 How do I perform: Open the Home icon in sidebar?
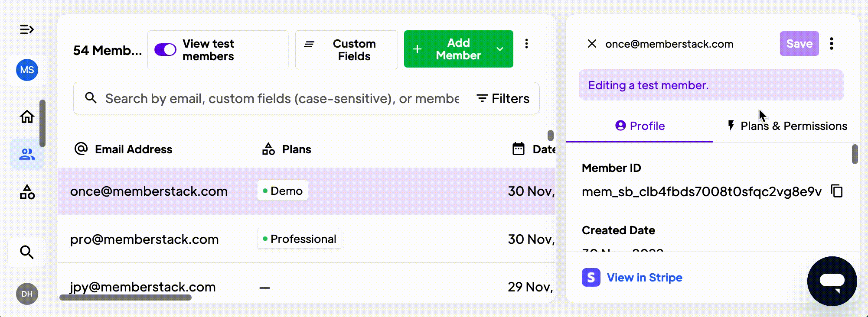pos(27,116)
